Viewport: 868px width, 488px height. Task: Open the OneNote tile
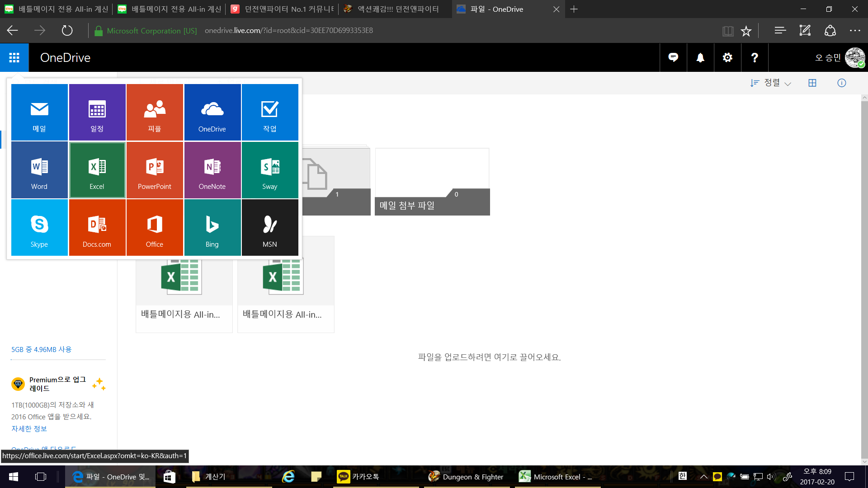click(x=212, y=170)
